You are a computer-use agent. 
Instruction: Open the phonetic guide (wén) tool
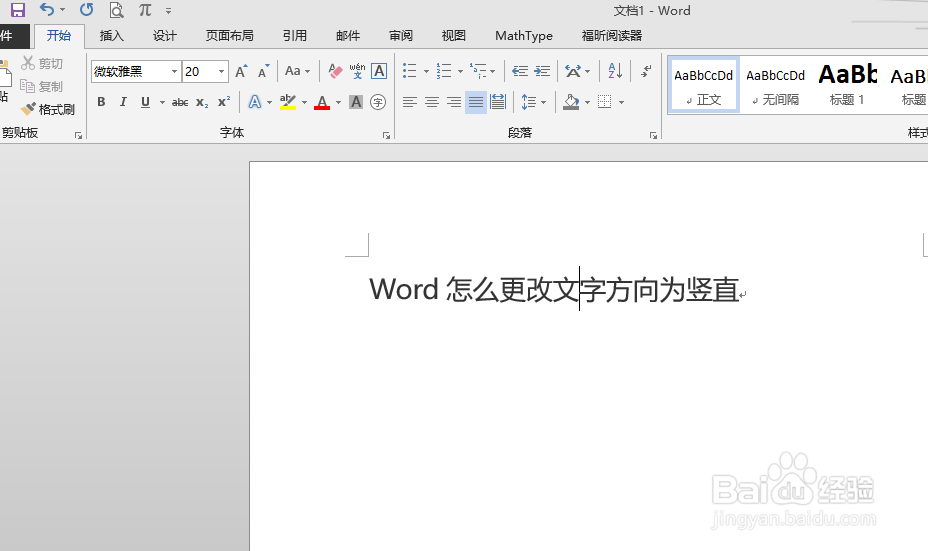pos(357,71)
